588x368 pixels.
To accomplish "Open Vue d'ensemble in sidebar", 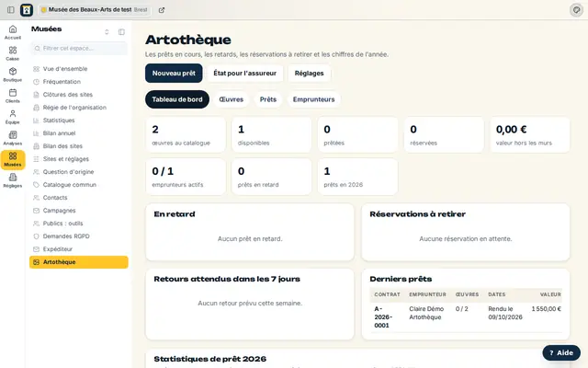I will coord(79,69).
